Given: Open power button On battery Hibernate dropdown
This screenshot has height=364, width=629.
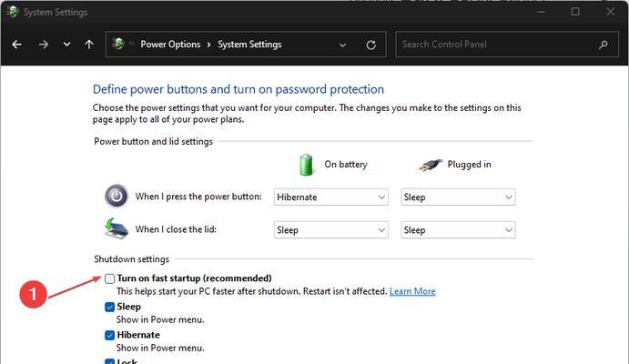Looking at the screenshot, I should pos(331,197).
